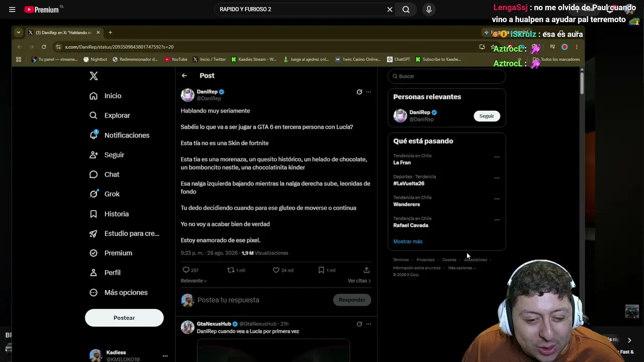
Task: Start voice search with the microphone
Action: click(429, 10)
